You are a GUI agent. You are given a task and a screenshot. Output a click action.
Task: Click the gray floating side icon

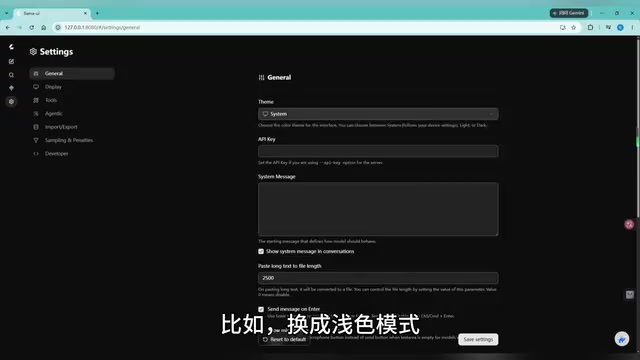(x=630, y=295)
